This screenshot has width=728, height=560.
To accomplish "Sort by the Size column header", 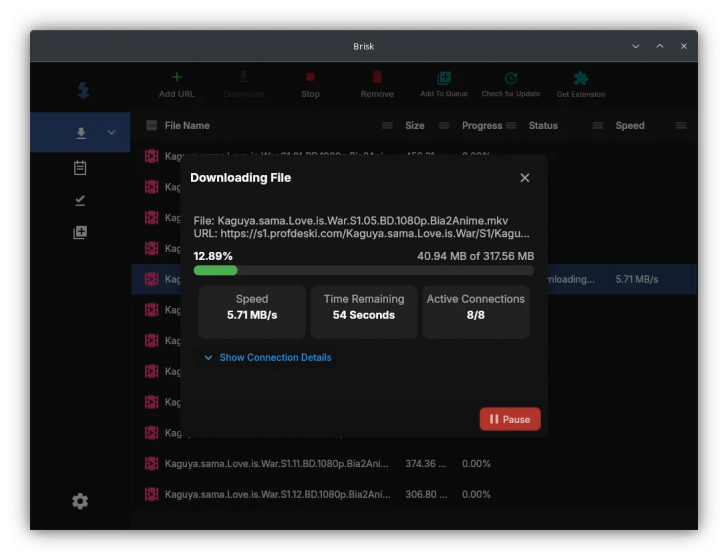I will [x=415, y=126].
